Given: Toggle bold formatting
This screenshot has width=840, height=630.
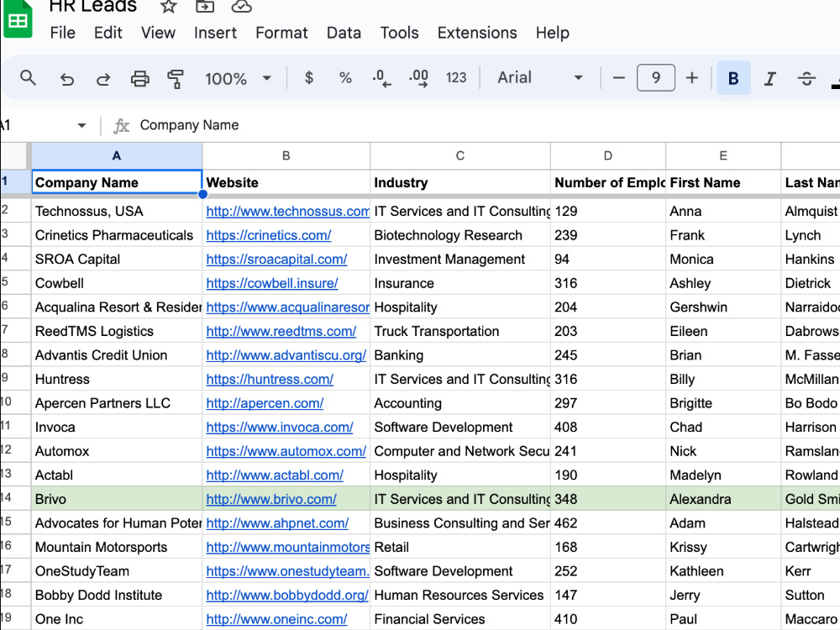Looking at the screenshot, I should click(x=733, y=78).
